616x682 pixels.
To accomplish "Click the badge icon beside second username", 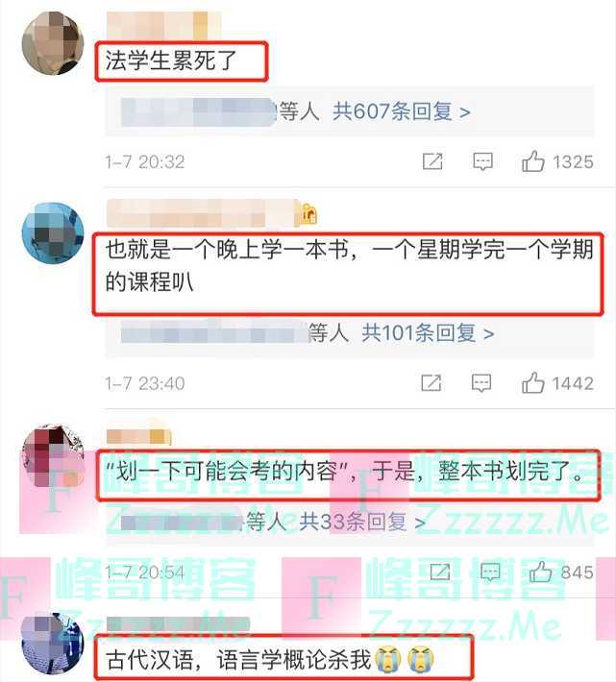I will tap(308, 214).
